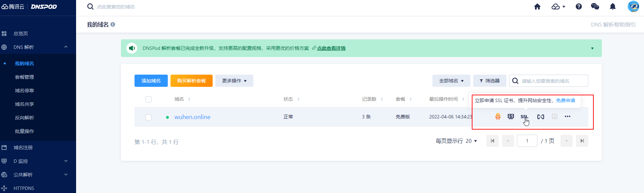
Task: Open the notifications bell icon
Action: [613, 7]
